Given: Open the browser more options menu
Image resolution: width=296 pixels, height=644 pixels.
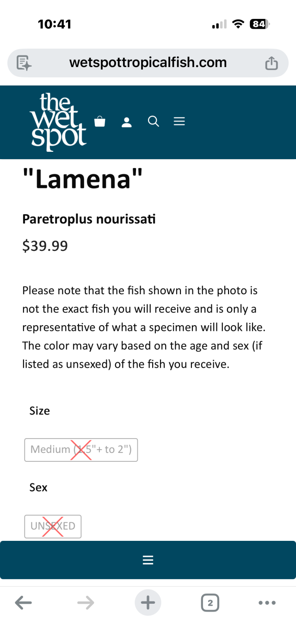Looking at the screenshot, I should 267,602.
